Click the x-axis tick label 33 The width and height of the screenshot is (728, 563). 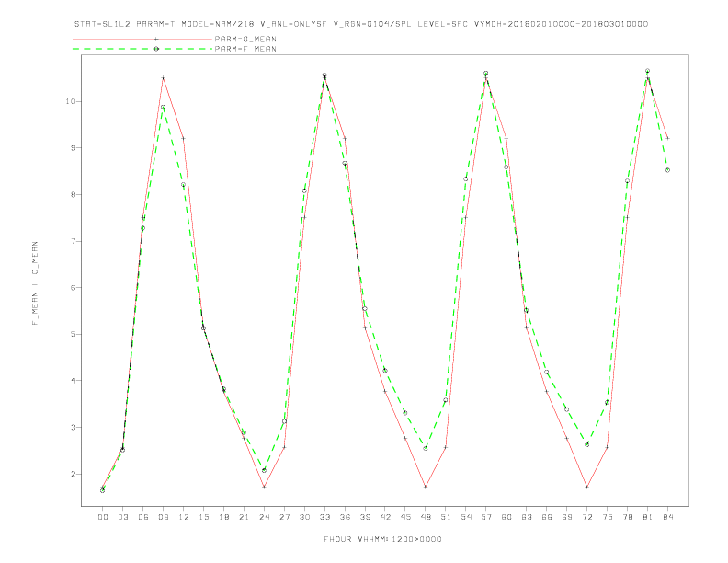324,517
